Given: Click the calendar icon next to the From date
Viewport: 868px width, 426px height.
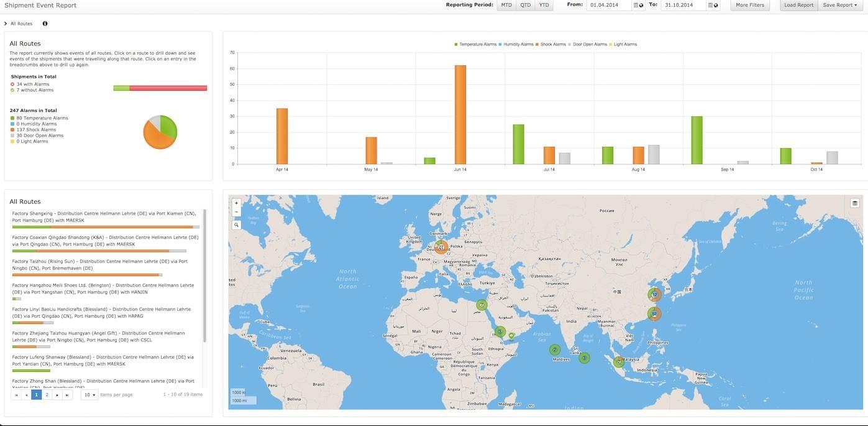Looking at the screenshot, I should (x=636, y=5).
